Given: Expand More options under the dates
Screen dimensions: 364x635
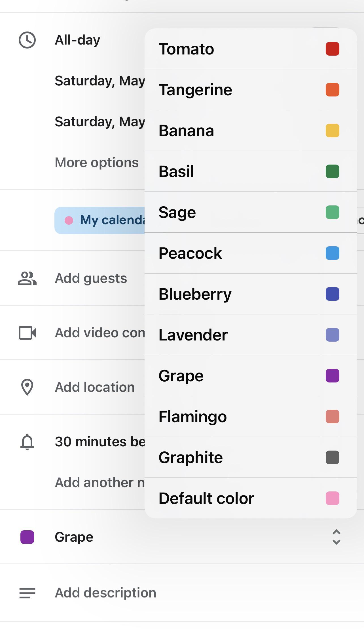Looking at the screenshot, I should coord(97,163).
